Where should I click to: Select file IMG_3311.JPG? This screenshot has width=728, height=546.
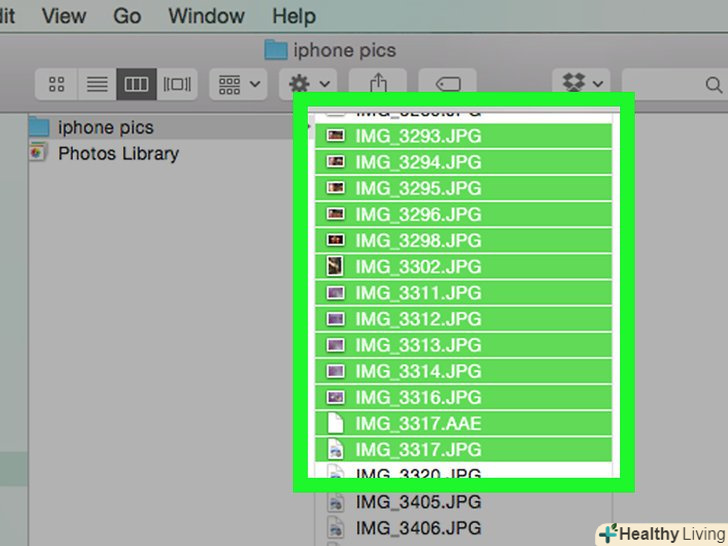463,292
